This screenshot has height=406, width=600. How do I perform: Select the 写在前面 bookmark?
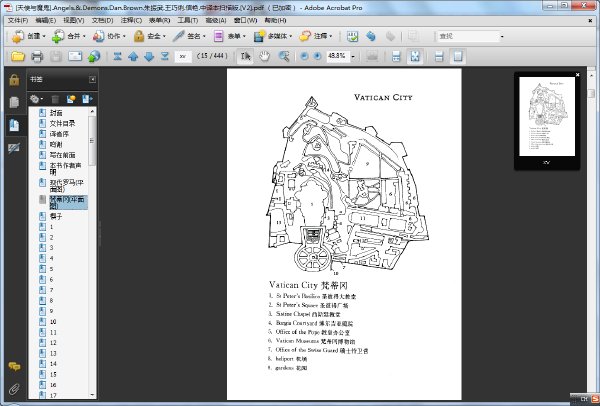[x=62, y=155]
